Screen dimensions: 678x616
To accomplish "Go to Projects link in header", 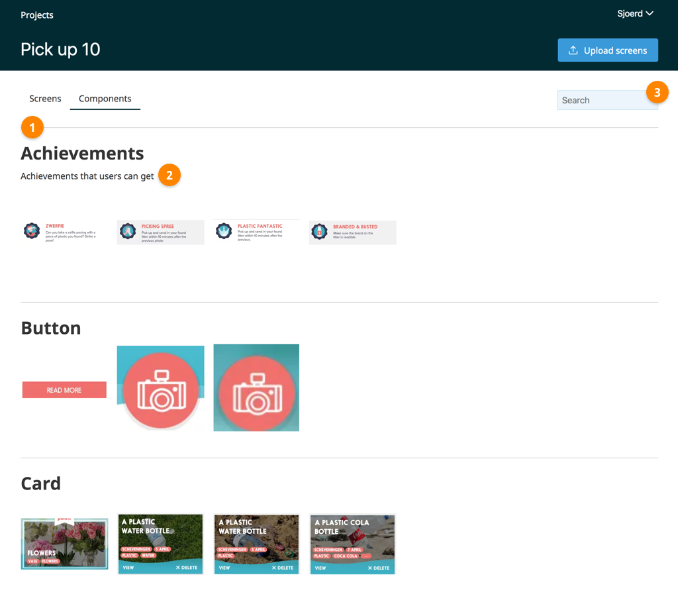I will tap(37, 15).
